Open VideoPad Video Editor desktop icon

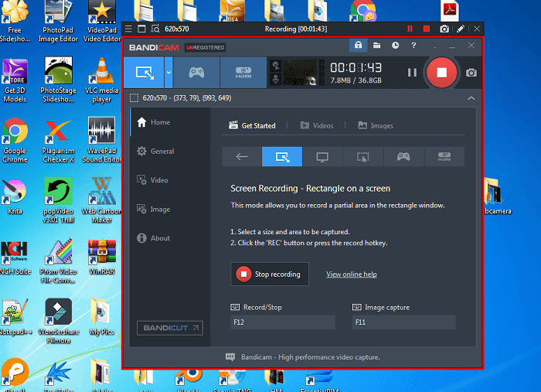[x=101, y=22]
